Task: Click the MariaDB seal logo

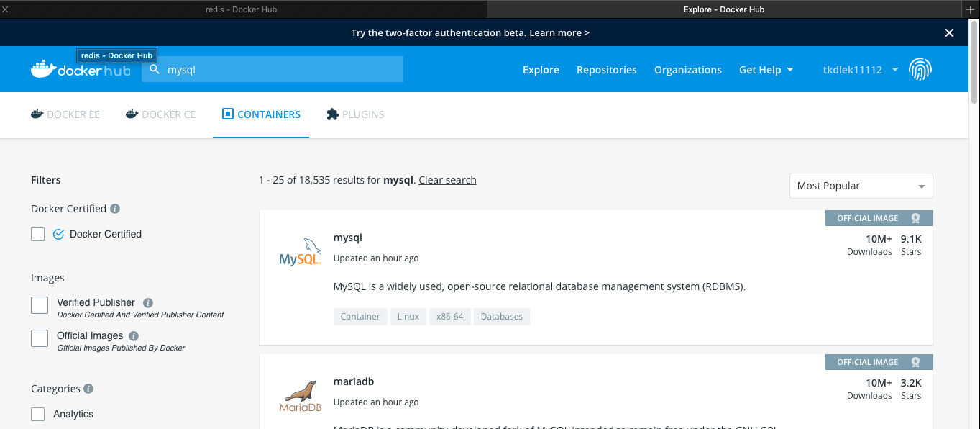Action: click(300, 396)
